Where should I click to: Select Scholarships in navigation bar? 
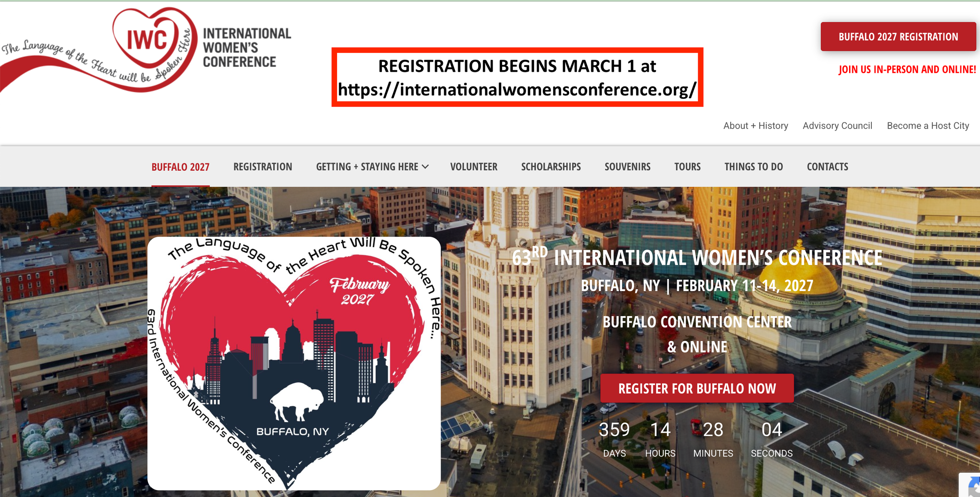point(551,167)
